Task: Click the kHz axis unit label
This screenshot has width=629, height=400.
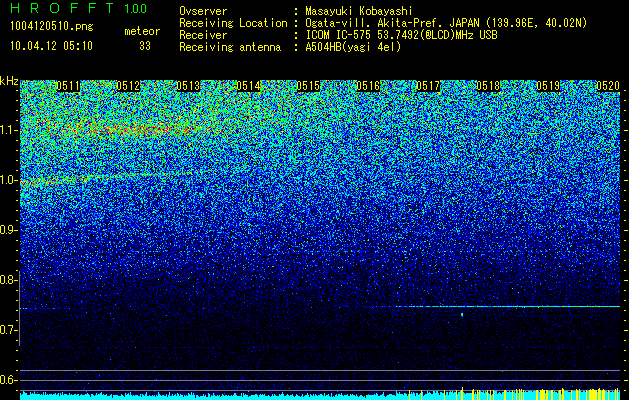Action: (9, 81)
